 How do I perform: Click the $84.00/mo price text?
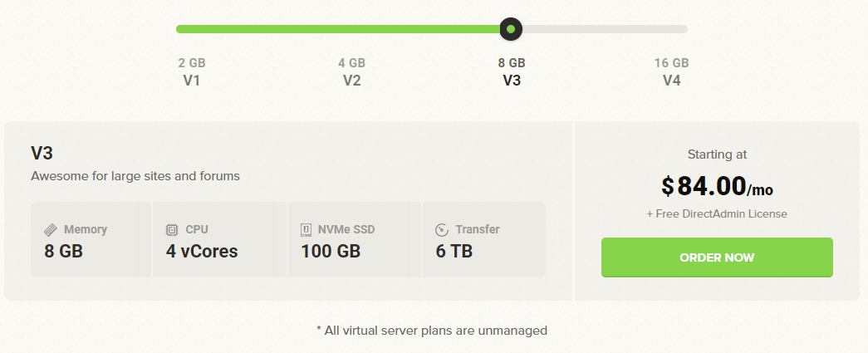[x=717, y=186]
